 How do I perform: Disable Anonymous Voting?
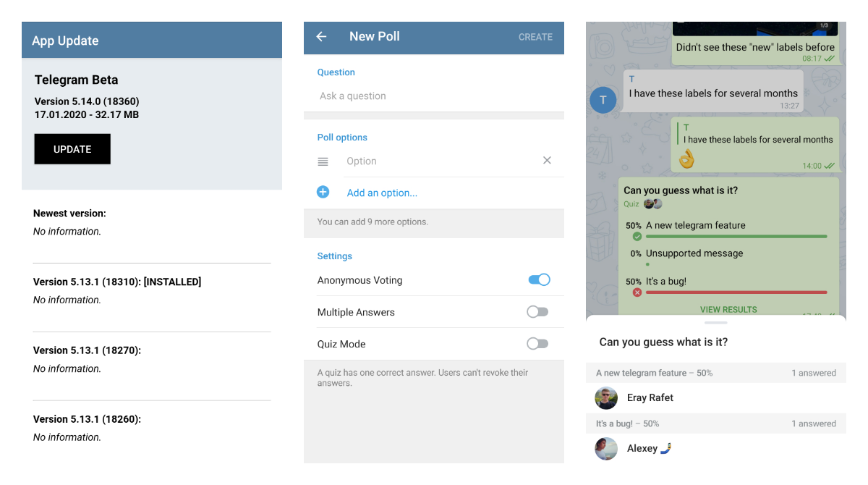tap(539, 279)
